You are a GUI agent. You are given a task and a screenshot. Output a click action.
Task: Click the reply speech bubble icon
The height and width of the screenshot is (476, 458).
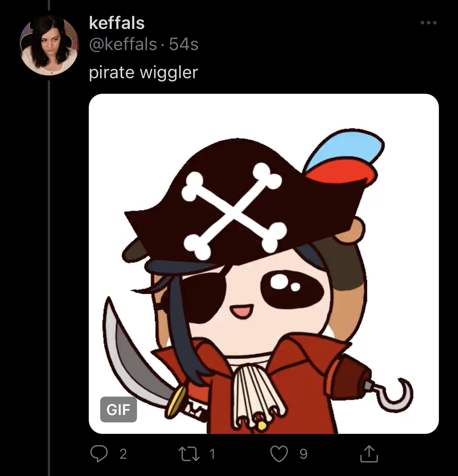(x=99, y=454)
